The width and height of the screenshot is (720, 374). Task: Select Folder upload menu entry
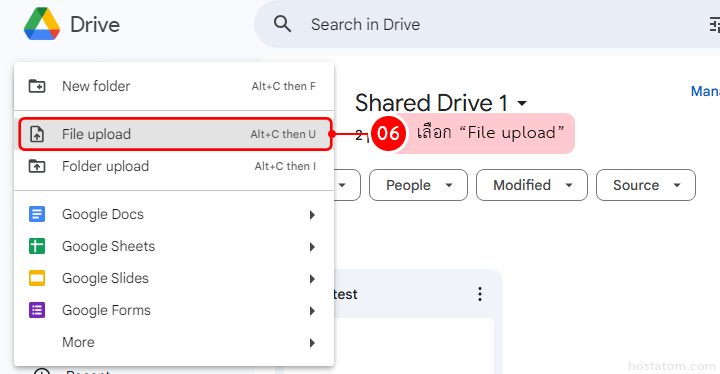point(174,166)
